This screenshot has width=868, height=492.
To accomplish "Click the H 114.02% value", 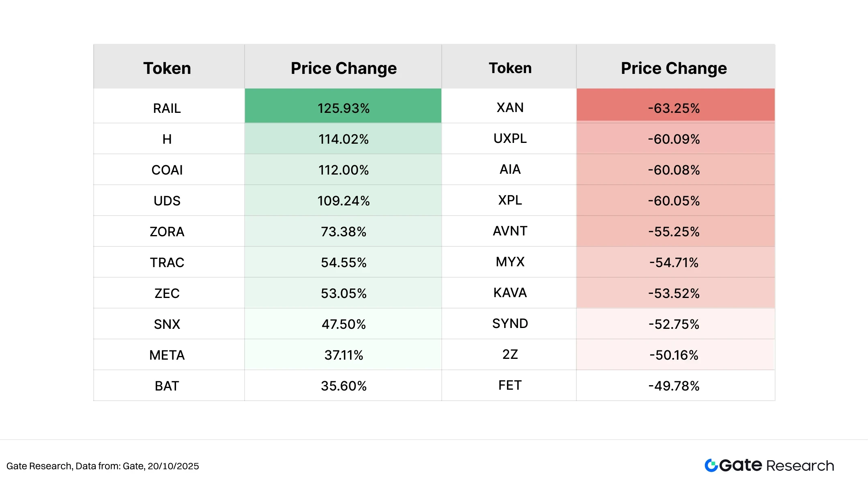I will [344, 139].
